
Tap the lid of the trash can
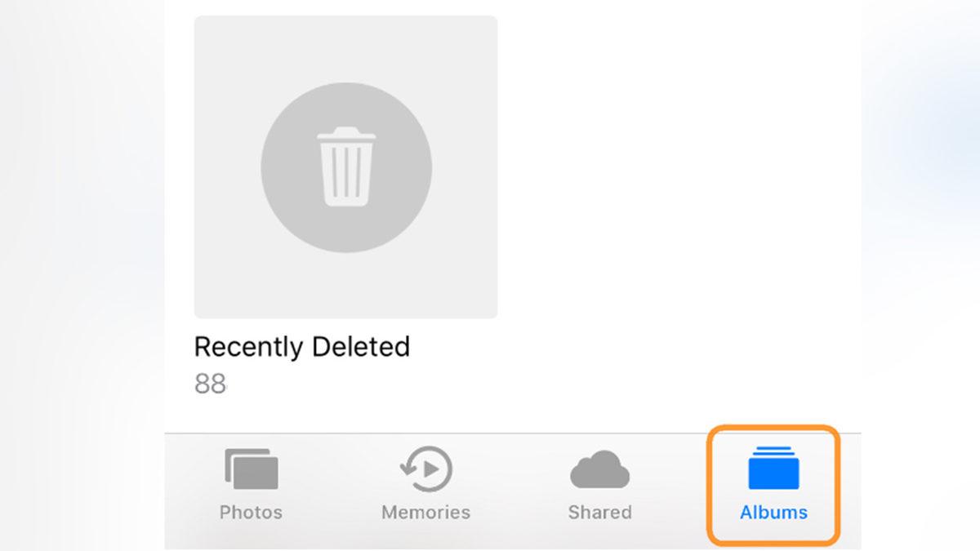pyautogui.click(x=346, y=135)
